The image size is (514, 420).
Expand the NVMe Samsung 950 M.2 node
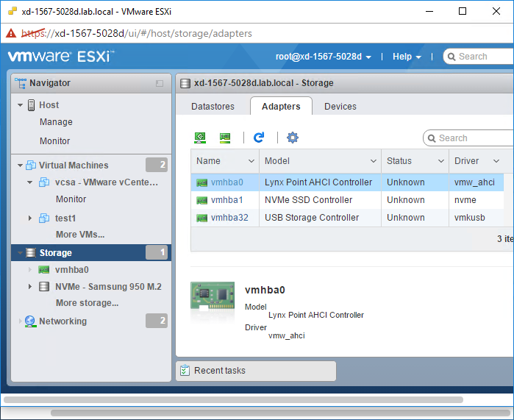[30, 287]
